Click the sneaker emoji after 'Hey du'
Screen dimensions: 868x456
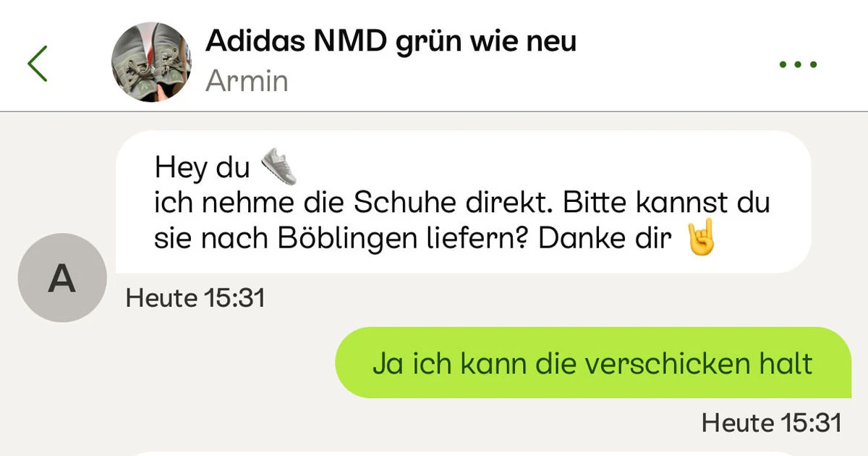coord(279,166)
